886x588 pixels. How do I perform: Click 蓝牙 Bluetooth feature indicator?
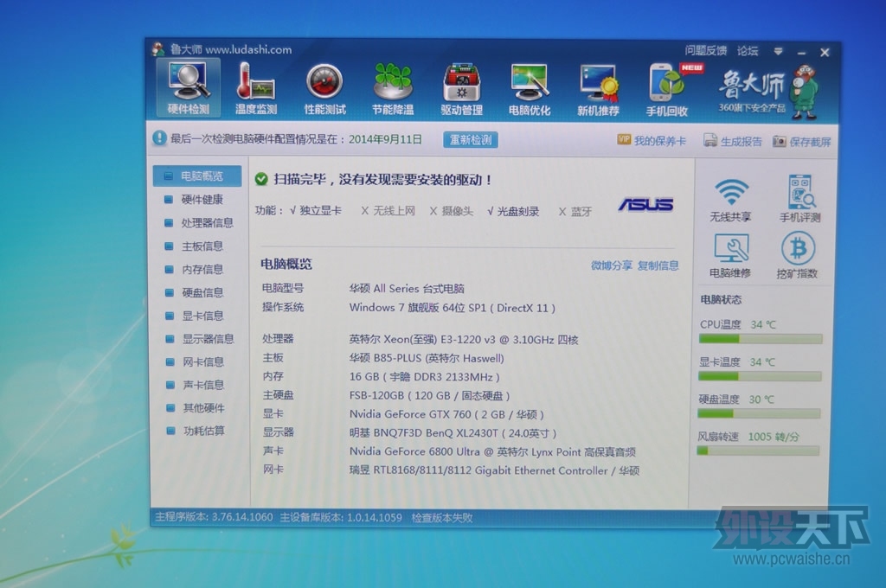575,212
